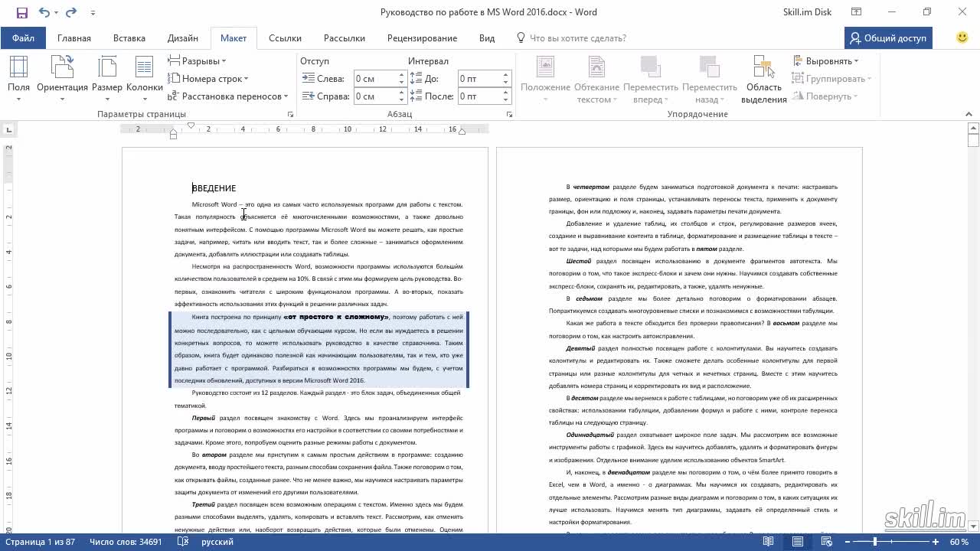
Task: Click the vertical scrollbar up arrow
Action: click(x=973, y=129)
